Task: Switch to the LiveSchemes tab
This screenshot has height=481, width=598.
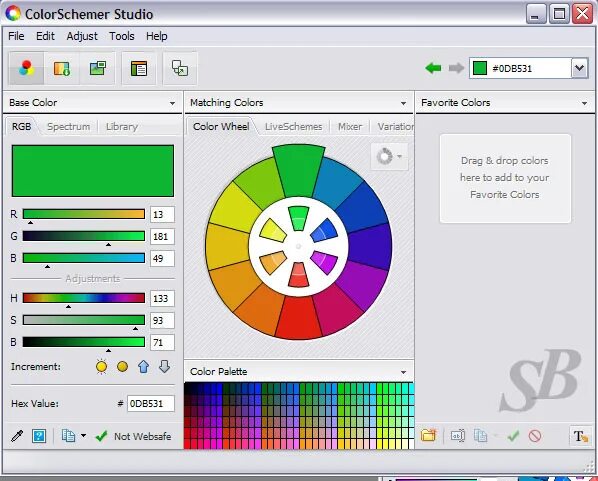Action: (x=293, y=127)
